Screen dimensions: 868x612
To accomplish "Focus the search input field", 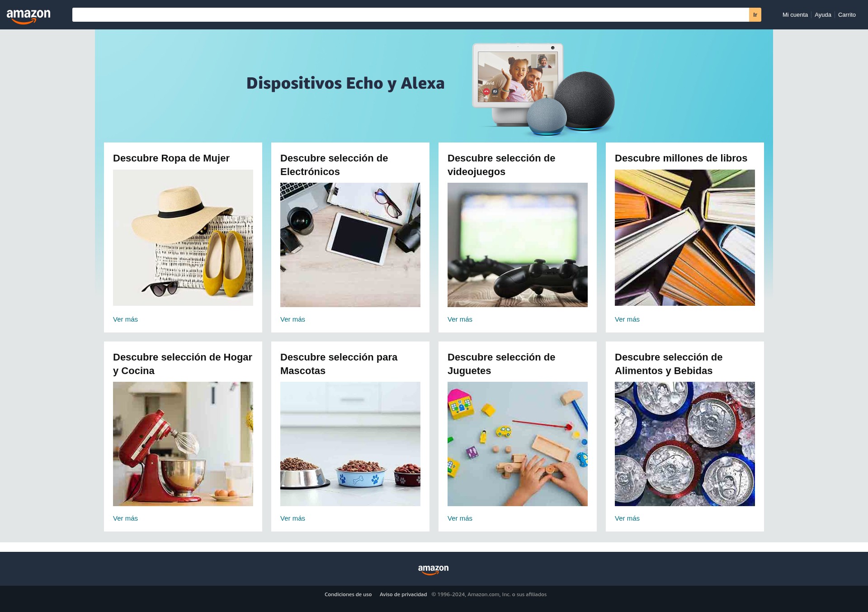I will [410, 14].
